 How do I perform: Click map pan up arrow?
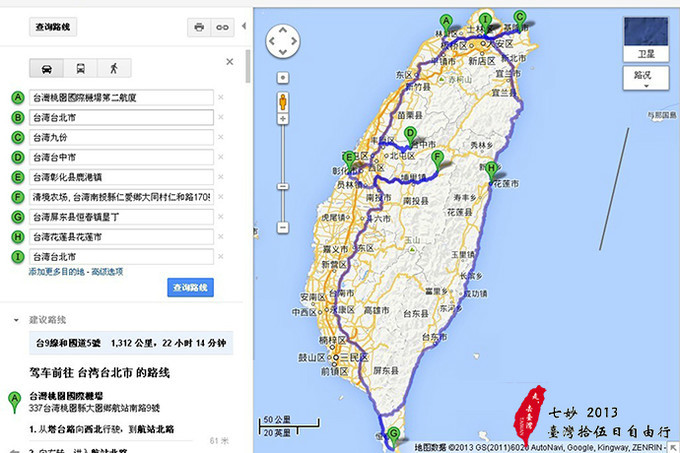[283, 30]
